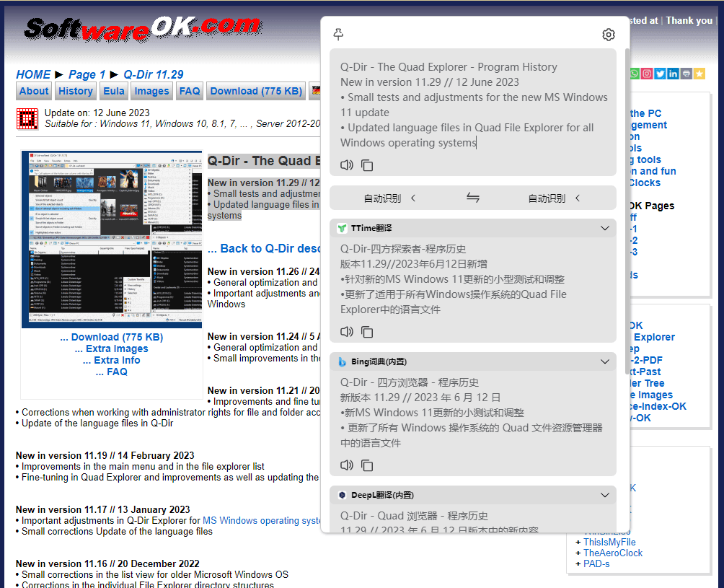Image resolution: width=724 pixels, height=588 pixels.
Task: Open translator settings gear
Action: pos(609,34)
